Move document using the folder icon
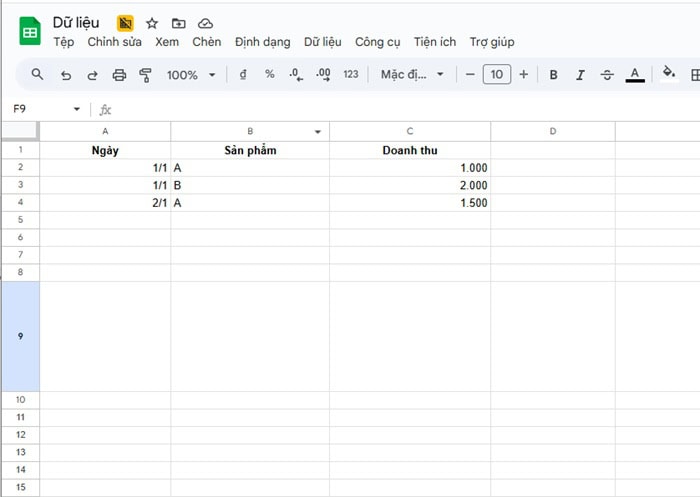 [178, 23]
